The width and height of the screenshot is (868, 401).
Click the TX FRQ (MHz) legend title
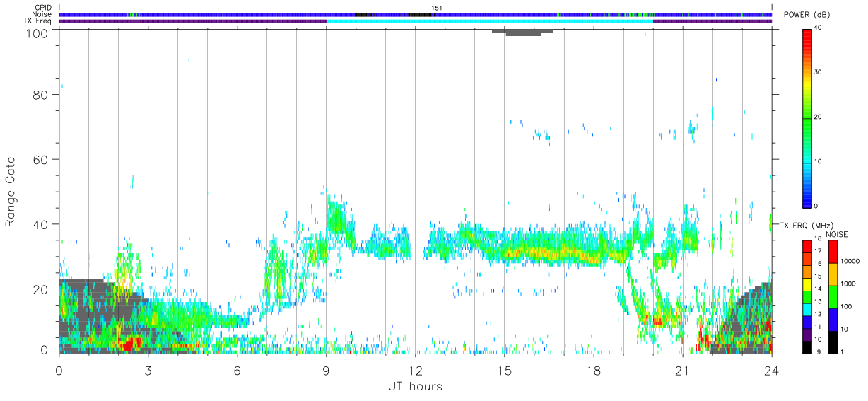pos(807,225)
